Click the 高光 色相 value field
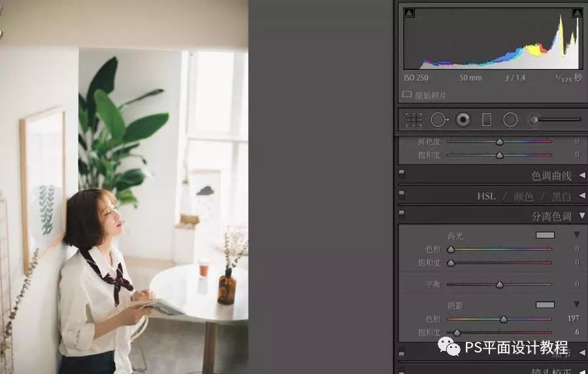 577,248
